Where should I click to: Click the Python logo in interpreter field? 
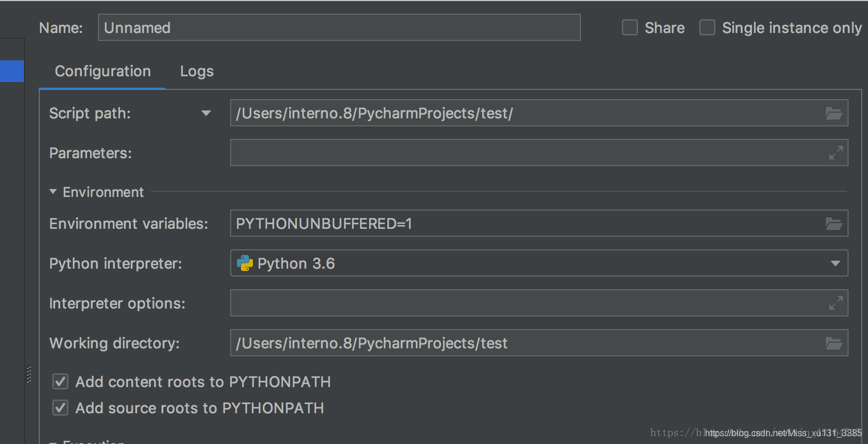pos(245,263)
